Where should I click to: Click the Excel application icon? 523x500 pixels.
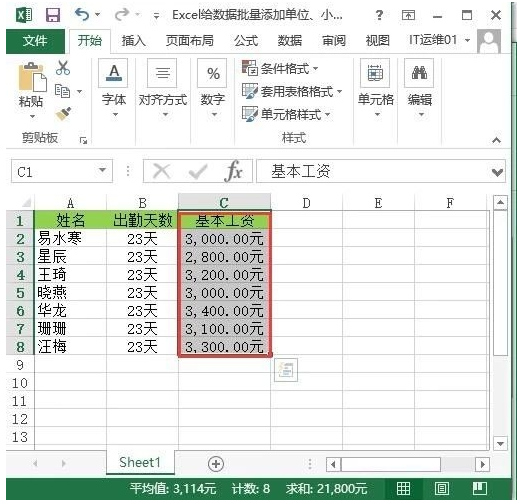tap(24, 15)
